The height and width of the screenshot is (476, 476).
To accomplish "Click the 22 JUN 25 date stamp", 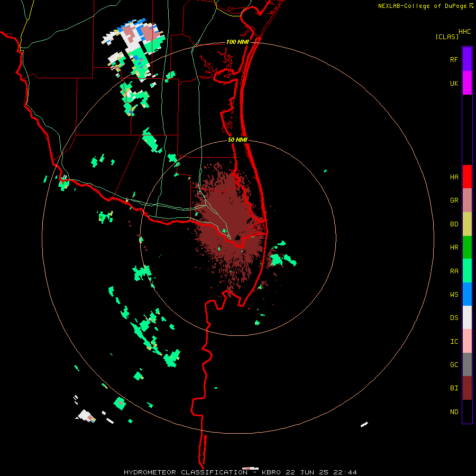I will point(307,472).
